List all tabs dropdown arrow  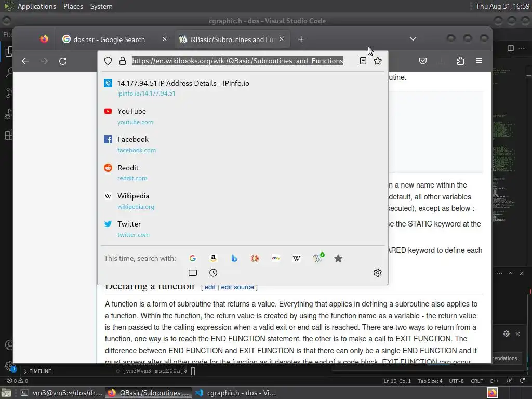(x=413, y=39)
